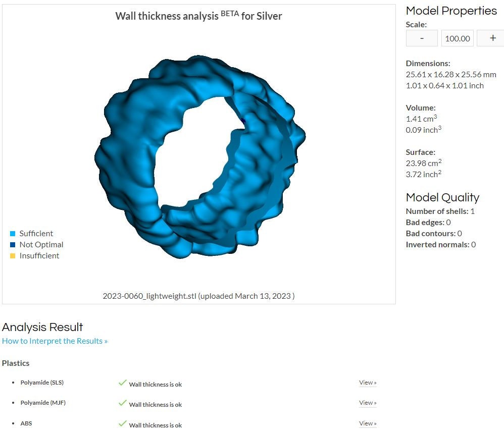This screenshot has width=504, height=433.
Task: Select the Polyamide (MJF) material item
Action: [43, 403]
